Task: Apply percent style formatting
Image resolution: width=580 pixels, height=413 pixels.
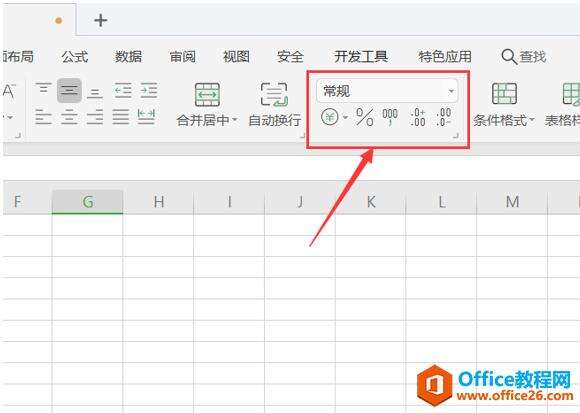Action: pyautogui.click(x=364, y=117)
